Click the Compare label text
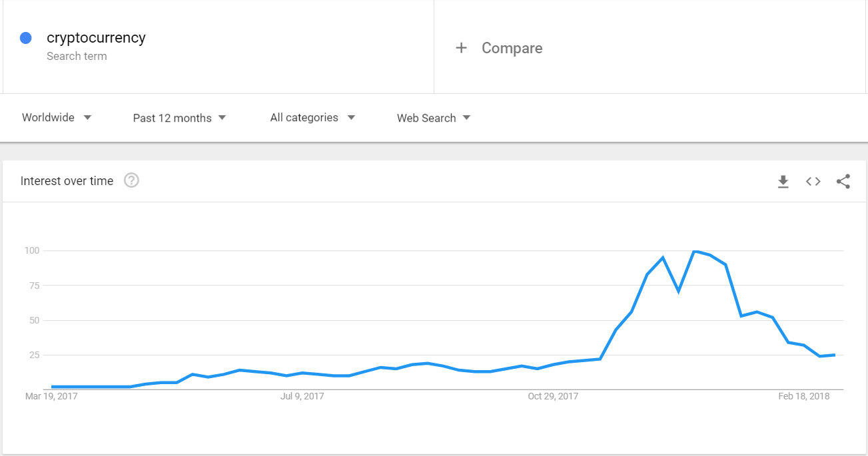The image size is (868, 456). [512, 48]
